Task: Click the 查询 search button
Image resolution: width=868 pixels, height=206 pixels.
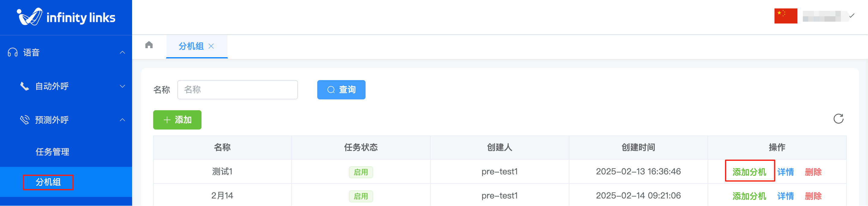Action: pyautogui.click(x=341, y=90)
